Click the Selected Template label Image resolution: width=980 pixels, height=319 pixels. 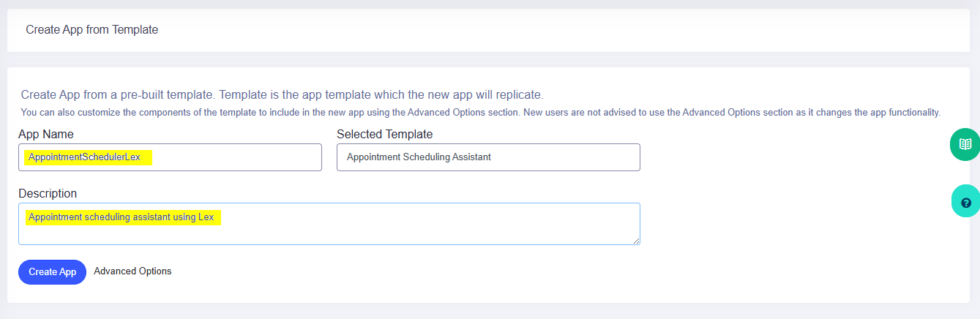tap(385, 135)
